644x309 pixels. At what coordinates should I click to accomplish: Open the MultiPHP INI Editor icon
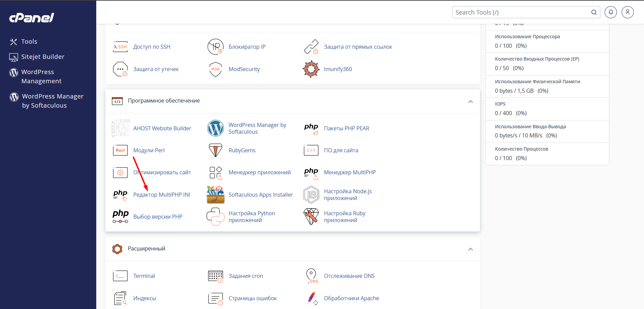coord(120,195)
